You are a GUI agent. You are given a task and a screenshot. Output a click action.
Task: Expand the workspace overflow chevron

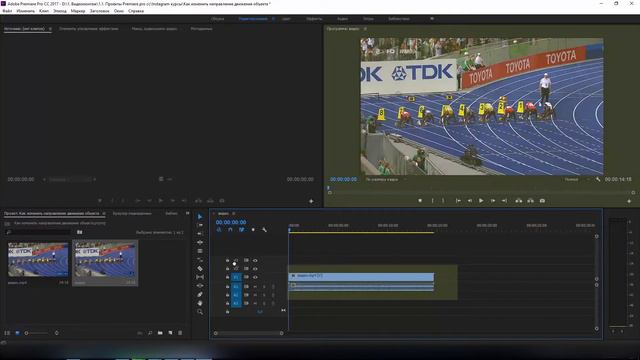[x=432, y=19]
